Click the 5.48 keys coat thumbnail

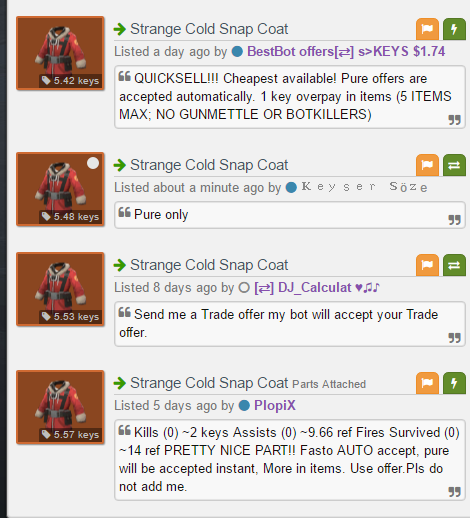60,189
